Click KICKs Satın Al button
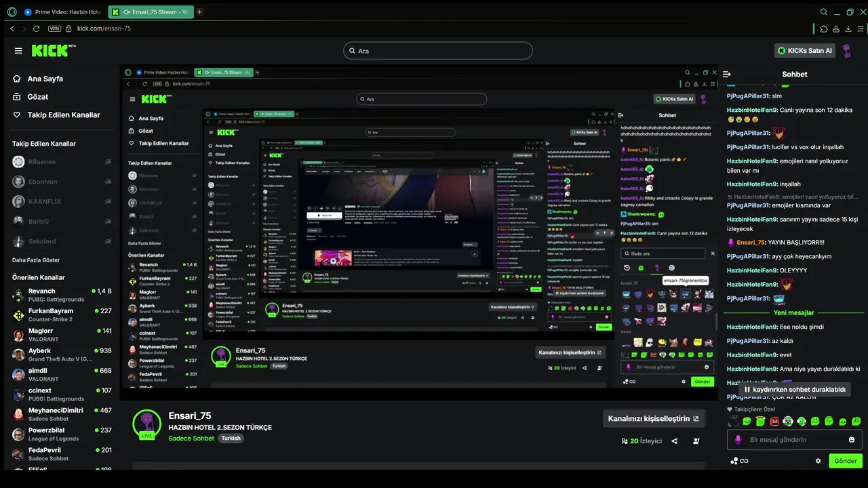This screenshot has height=488, width=868. pyautogui.click(x=805, y=51)
